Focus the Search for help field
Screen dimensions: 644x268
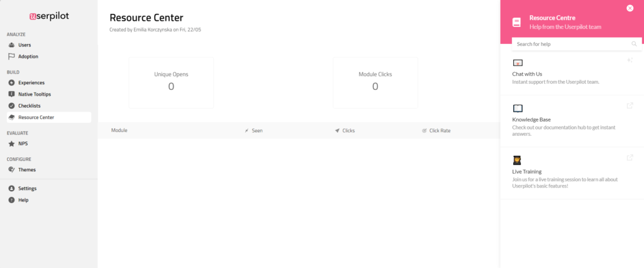coord(577,43)
